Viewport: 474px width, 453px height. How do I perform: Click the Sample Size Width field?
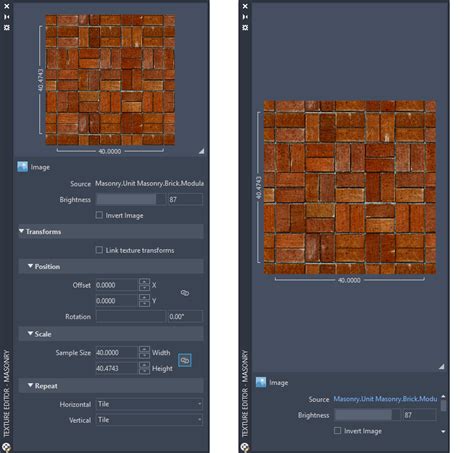(117, 352)
